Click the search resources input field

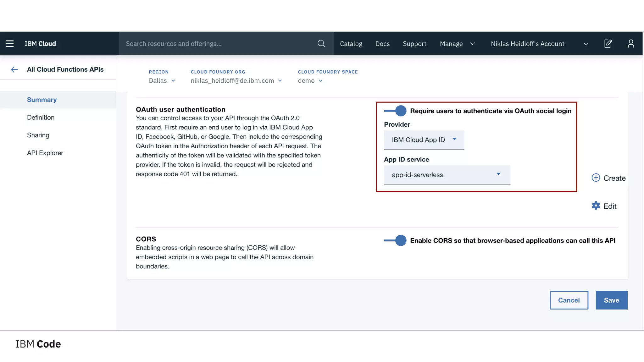tap(217, 44)
